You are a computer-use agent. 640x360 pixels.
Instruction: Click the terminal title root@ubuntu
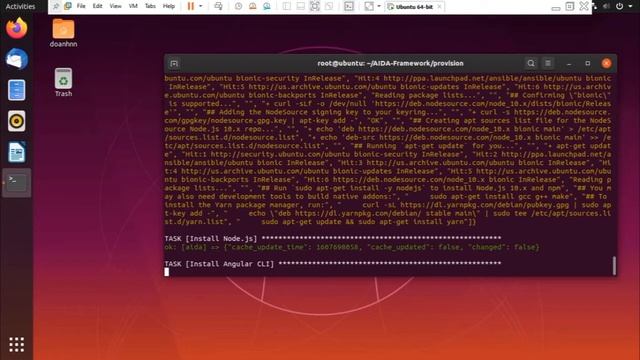coord(390,63)
